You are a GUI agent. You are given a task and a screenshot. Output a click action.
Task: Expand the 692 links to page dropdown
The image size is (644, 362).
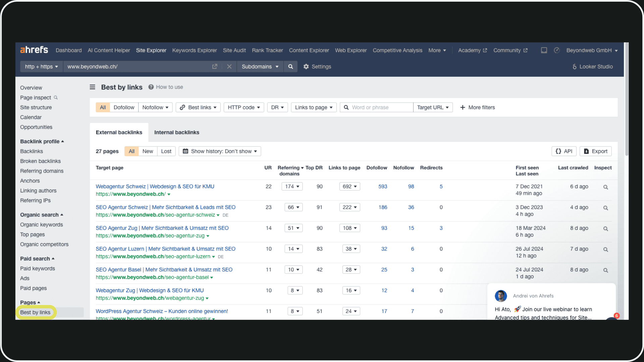[x=350, y=186]
